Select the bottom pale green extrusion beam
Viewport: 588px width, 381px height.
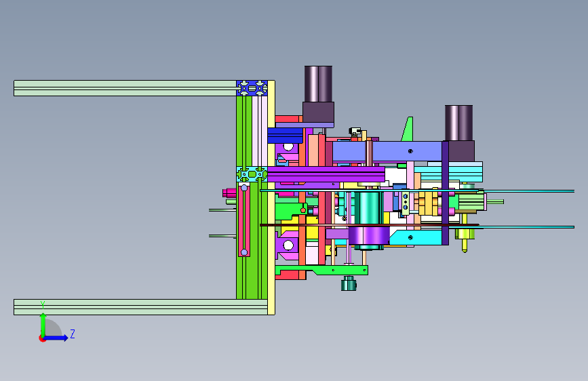[x=140, y=306]
